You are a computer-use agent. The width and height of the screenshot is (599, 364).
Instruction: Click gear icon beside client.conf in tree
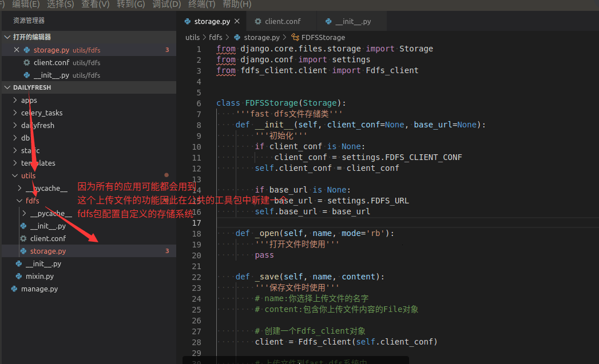click(23, 238)
